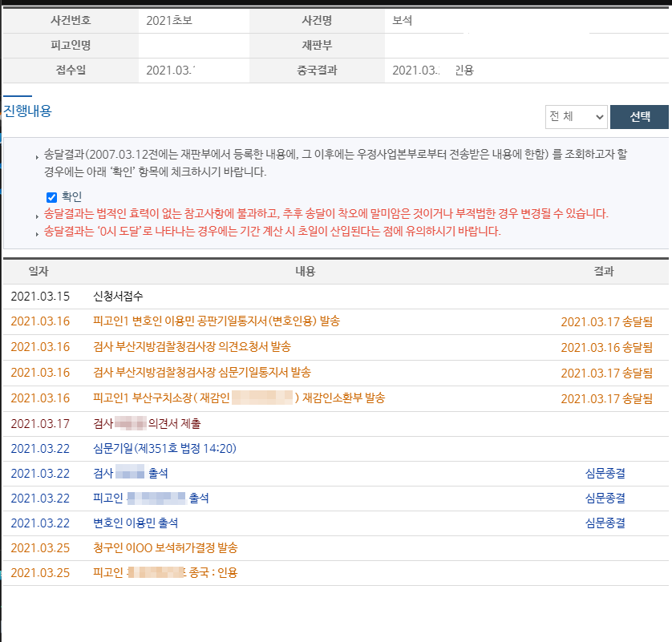Image resolution: width=672 pixels, height=642 pixels.
Task: Open the 재감인소환부 발송 entry
Action: point(239,398)
